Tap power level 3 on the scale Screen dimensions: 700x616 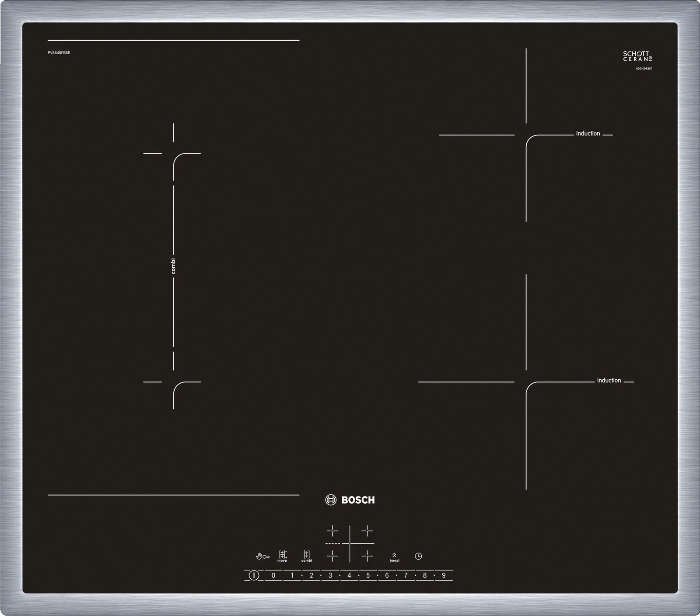[x=330, y=575]
